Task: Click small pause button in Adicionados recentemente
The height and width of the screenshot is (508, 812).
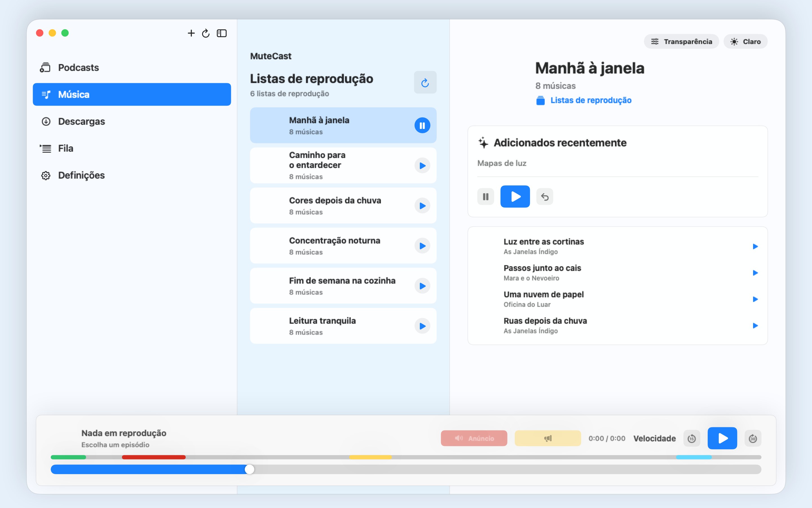Action: pyautogui.click(x=486, y=196)
